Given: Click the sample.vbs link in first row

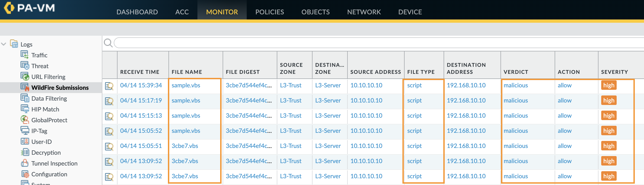Looking at the screenshot, I should click(186, 85).
